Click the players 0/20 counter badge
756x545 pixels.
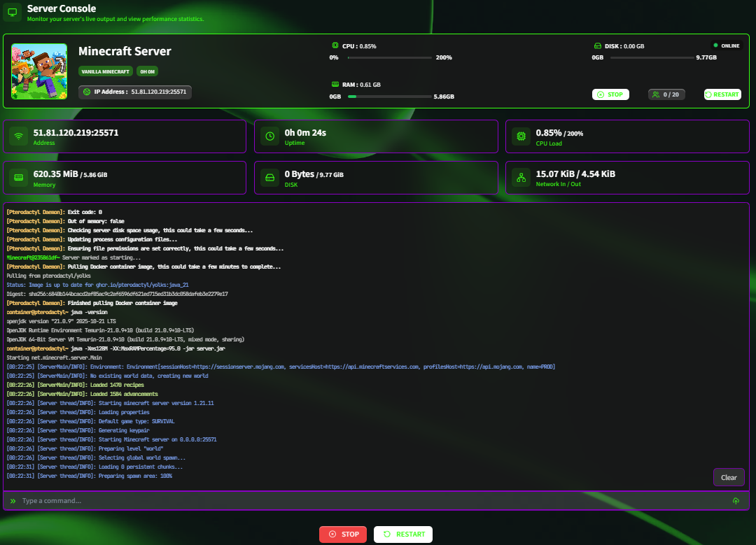tap(666, 94)
